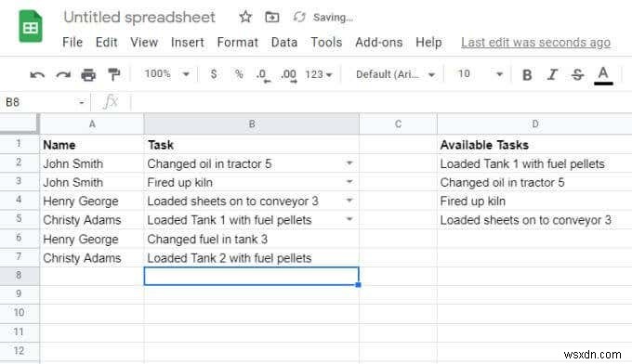This screenshot has width=632, height=364.
Task: Select column C header
Action: click(x=398, y=124)
